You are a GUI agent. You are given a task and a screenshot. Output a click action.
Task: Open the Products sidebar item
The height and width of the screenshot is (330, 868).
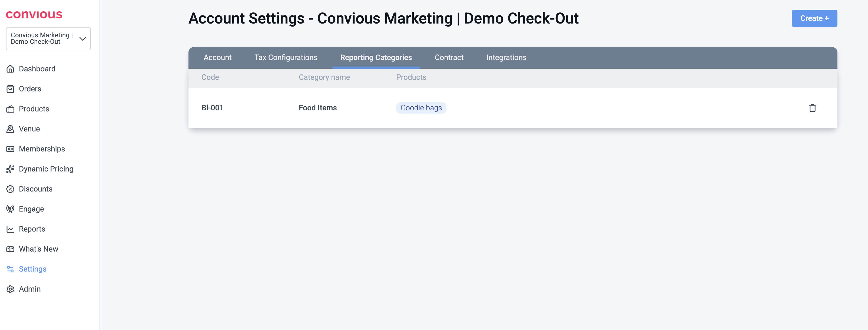[x=34, y=109]
